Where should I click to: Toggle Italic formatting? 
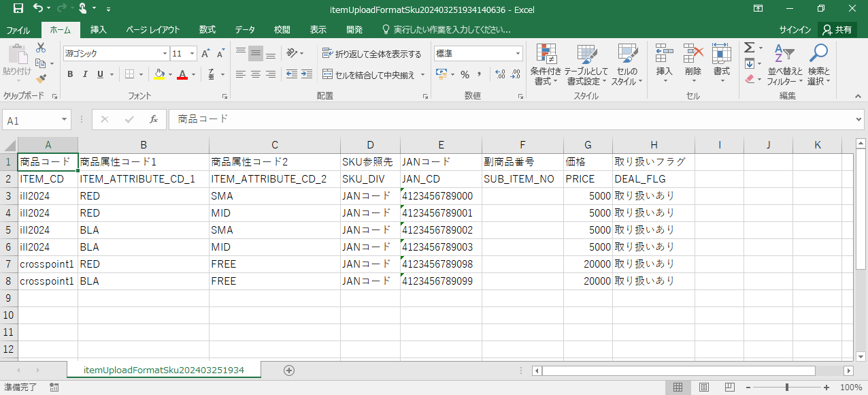click(85, 74)
